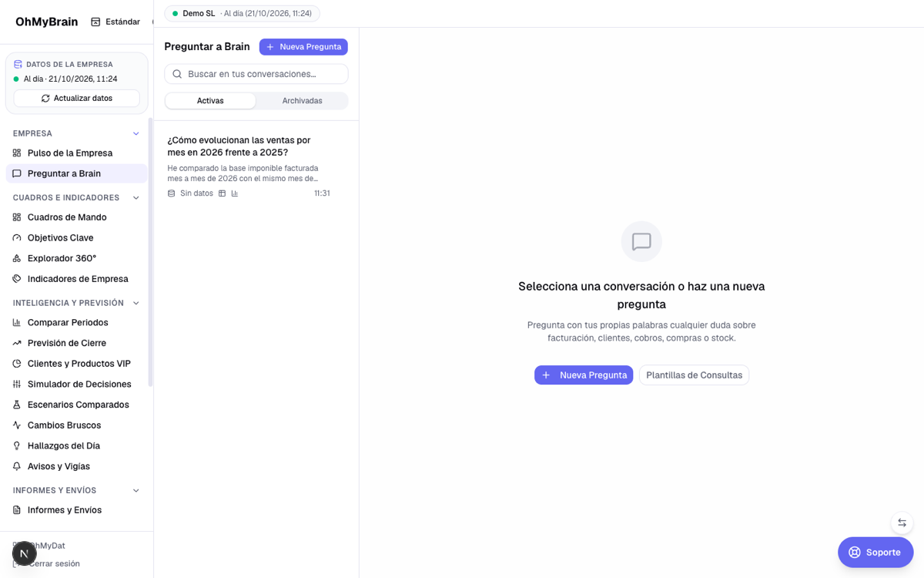The image size is (924, 578).
Task: Click the Escenarios Comparados flask icon
Action: (17, 405)
